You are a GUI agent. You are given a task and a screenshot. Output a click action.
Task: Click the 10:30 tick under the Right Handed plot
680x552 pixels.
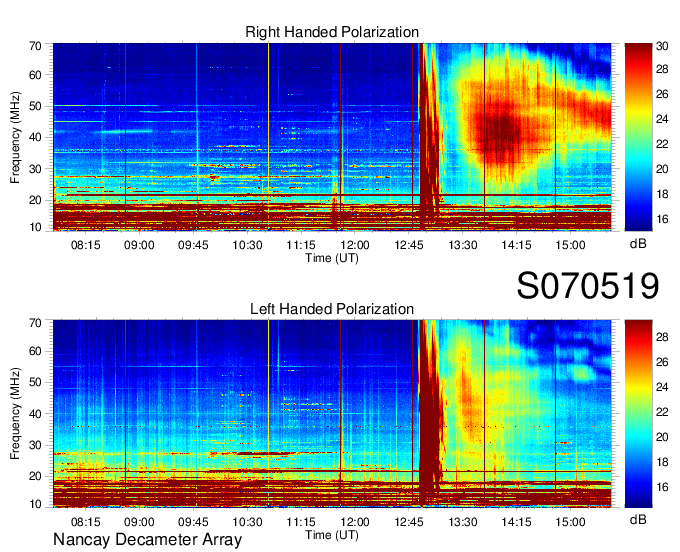pyautogui.click(x=247, y=245)
